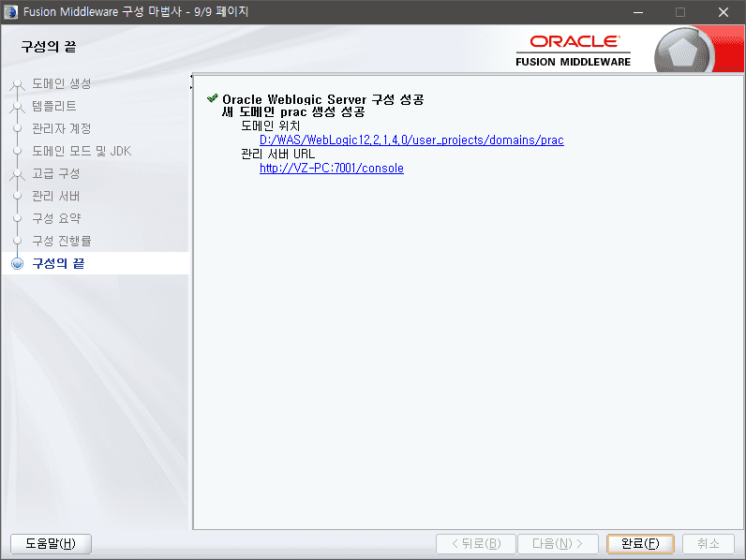Viewport: 746px width, 560px height.
Task: Open the domain location link D:/WAS/WebLogic12.2.1.4.0
Action: [x=411, y=140]
